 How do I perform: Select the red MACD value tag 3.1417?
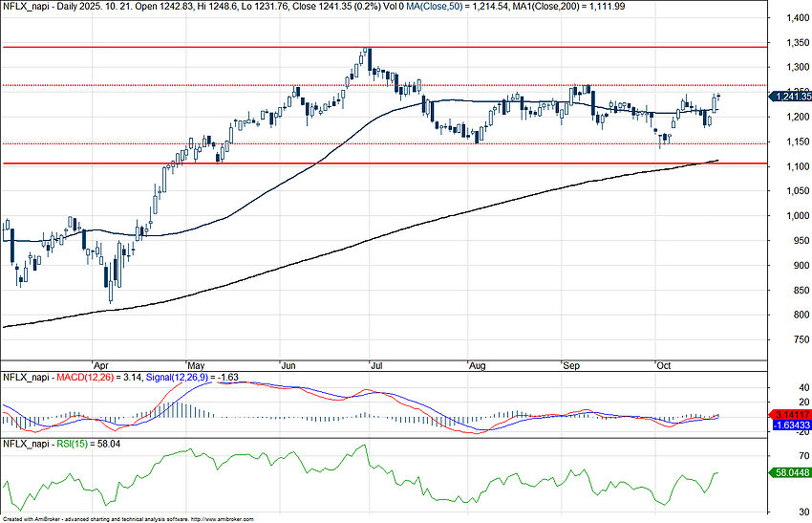[x=792, y=414]
